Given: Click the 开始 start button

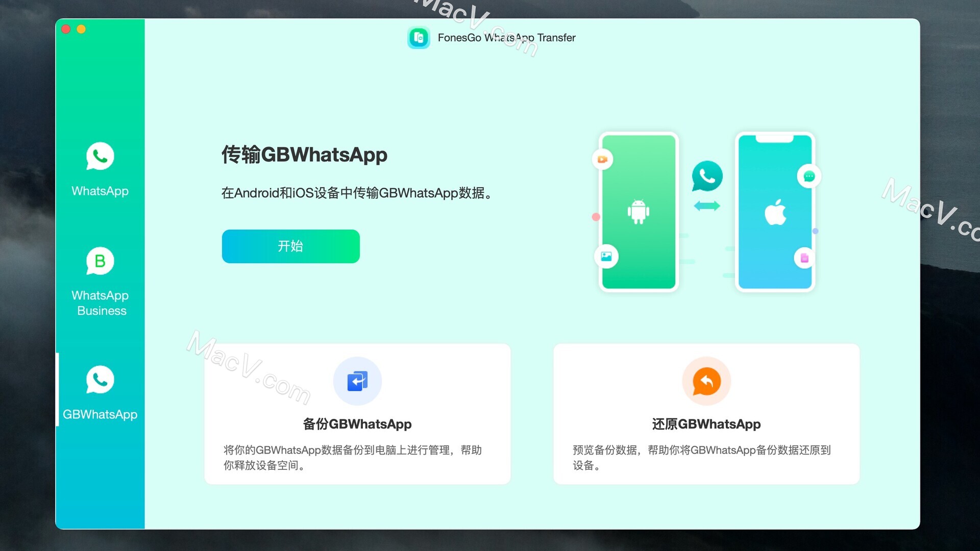Looking at the screenshot, I should [x=291, y=246].
